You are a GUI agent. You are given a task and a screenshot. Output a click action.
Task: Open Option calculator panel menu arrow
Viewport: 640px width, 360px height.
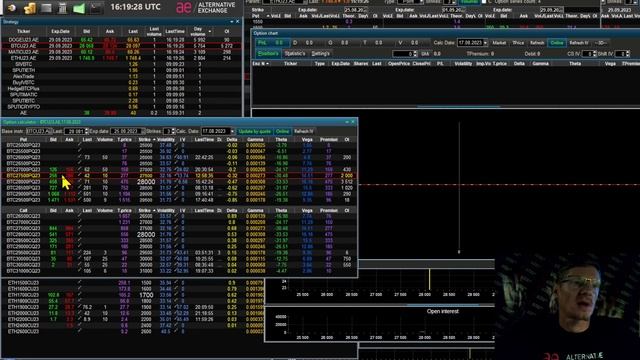347,122
